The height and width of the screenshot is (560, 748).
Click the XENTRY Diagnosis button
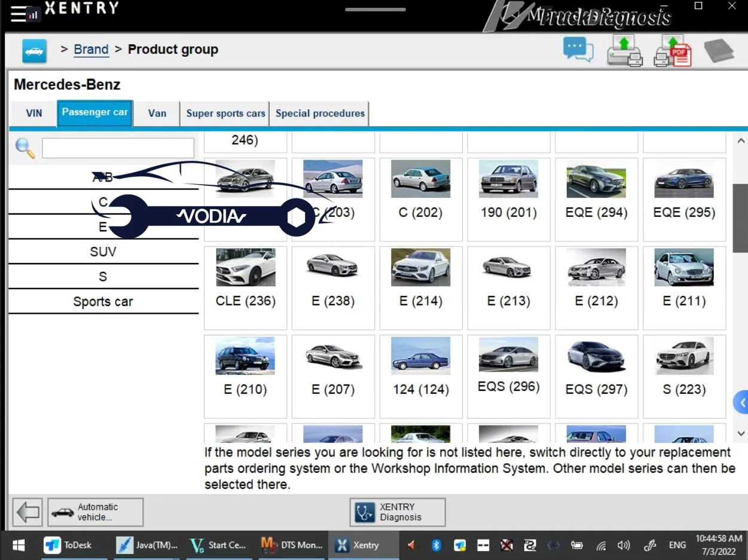coord(398,512)
